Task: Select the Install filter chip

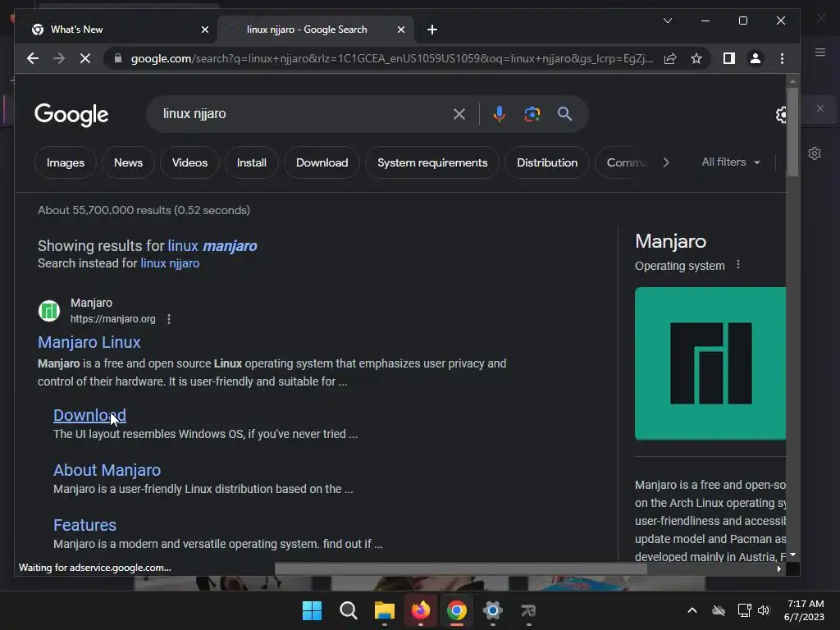Action: point(251,162)
